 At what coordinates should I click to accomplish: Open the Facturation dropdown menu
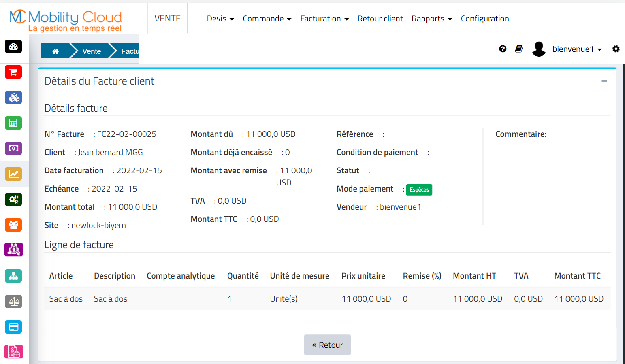pos(324,19)
